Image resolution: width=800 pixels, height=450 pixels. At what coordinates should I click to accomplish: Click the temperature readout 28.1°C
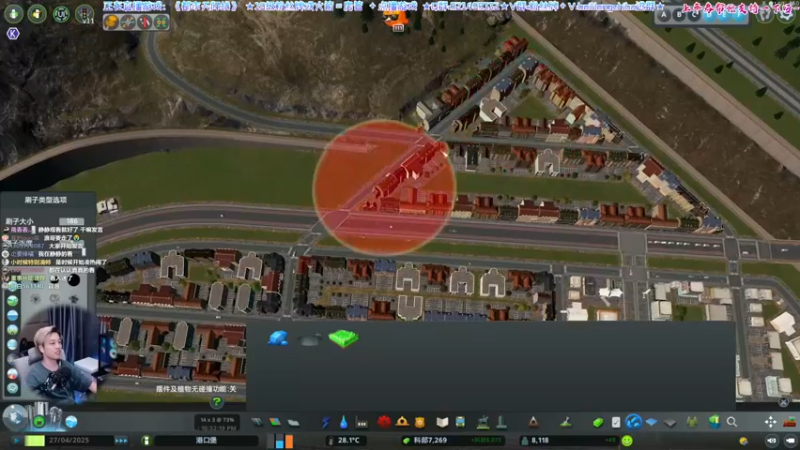point(348,440)
